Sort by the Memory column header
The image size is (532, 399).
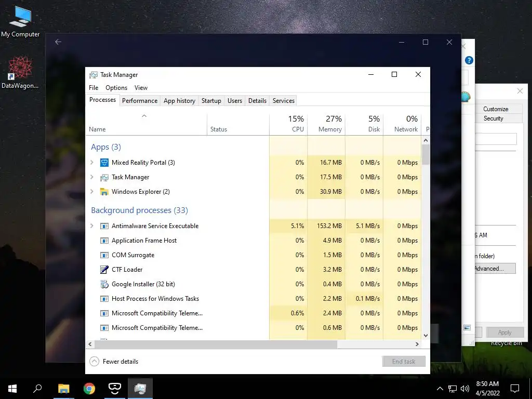point(326,124)
